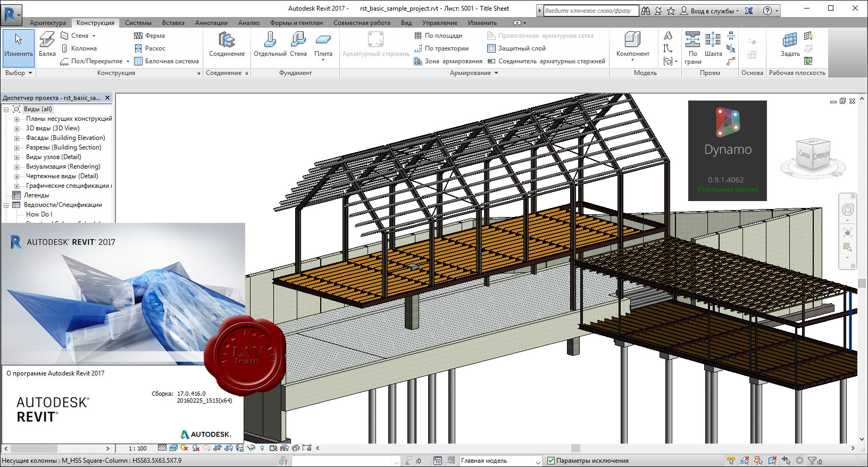Open the Вставка ribbon tab

(173, 23)
